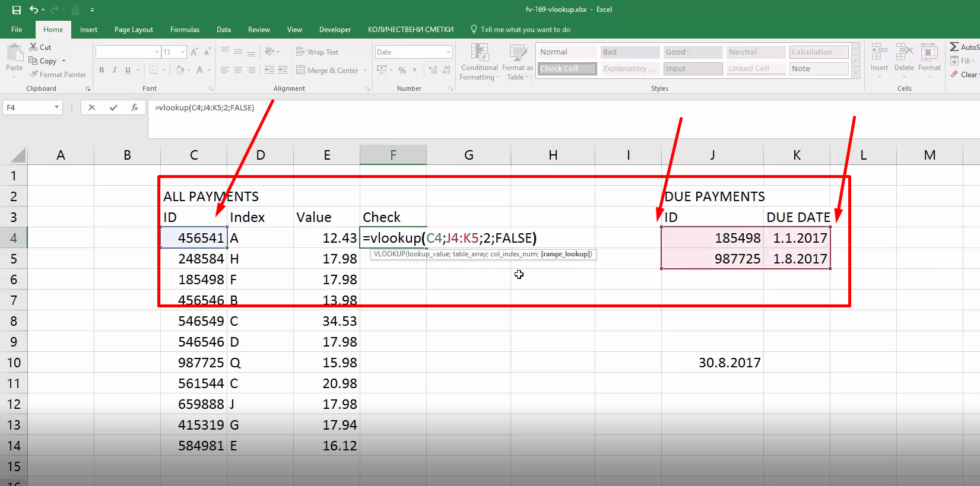
Task: Switch to the Insert tab
Action: [x=88, y=30]
